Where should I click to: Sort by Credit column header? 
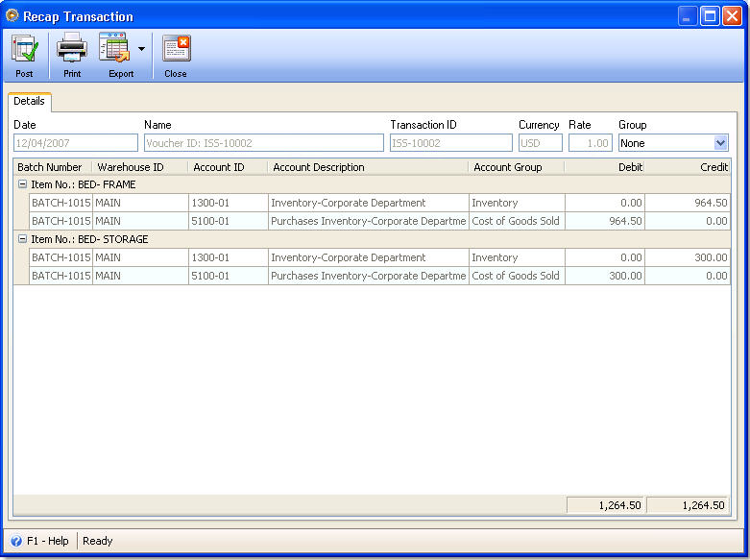point(688,167)
